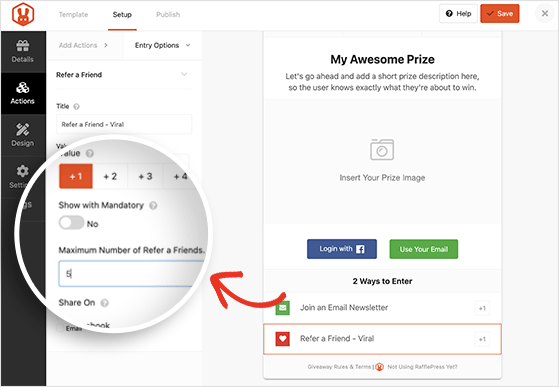559x387 pixels.
Task: Click the My Awesome Prize heading
Action: [382, 59]
